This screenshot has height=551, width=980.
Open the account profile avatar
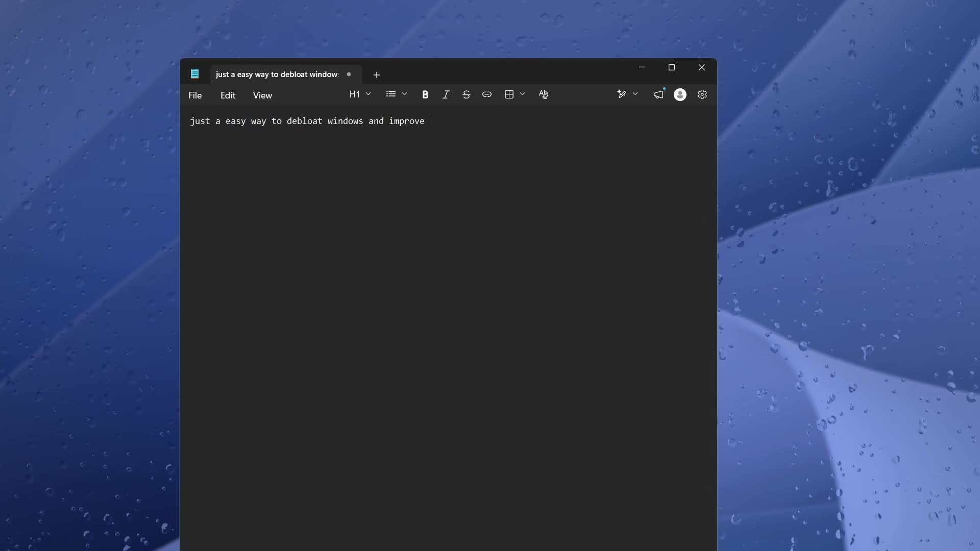(680, 94)
